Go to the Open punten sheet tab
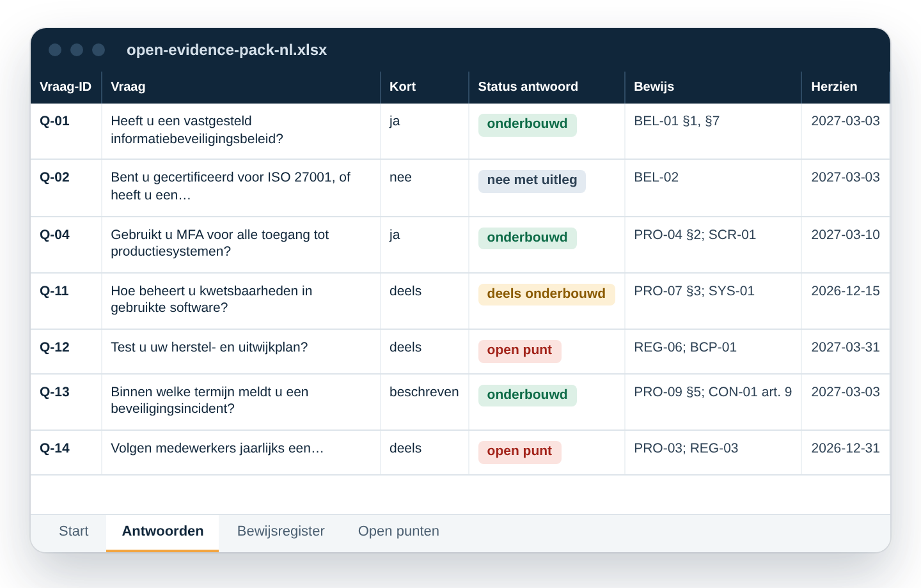 point(398,532)
